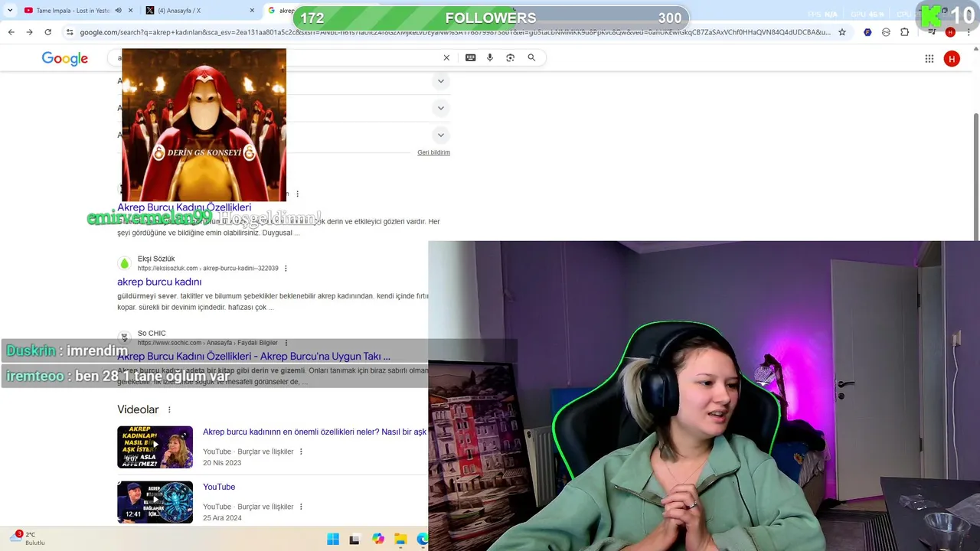Expand the second related question chevron

click(x=440, y=108)
